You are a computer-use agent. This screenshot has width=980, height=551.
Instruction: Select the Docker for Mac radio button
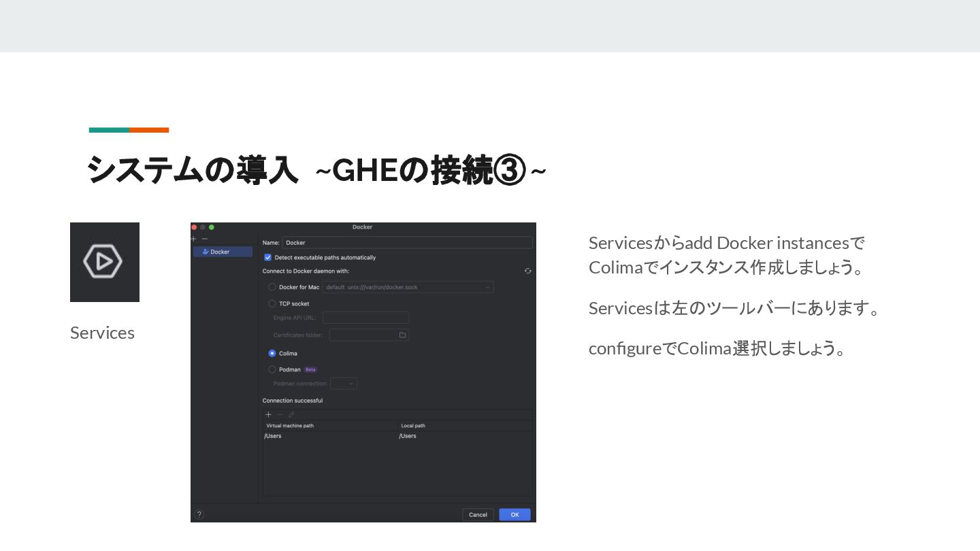pos(272,287)
